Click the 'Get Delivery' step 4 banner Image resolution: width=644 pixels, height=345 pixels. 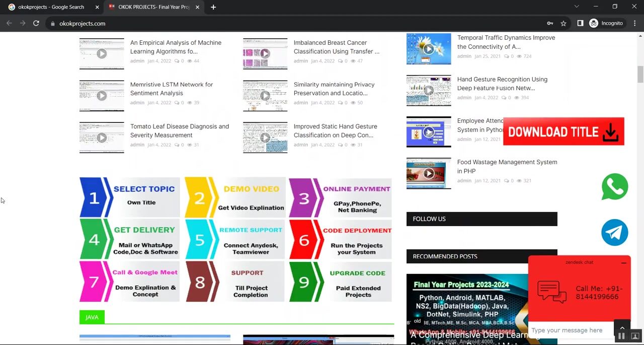(130, 239)
